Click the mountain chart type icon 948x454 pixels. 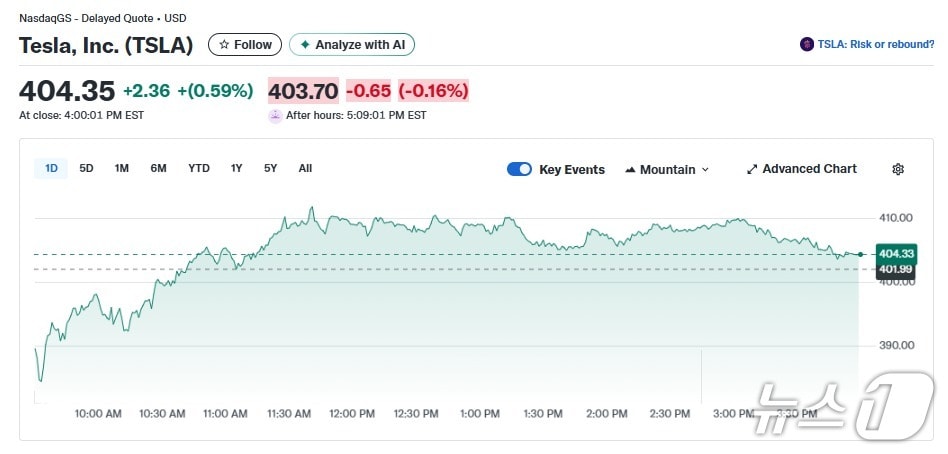[x=630, y=170]
